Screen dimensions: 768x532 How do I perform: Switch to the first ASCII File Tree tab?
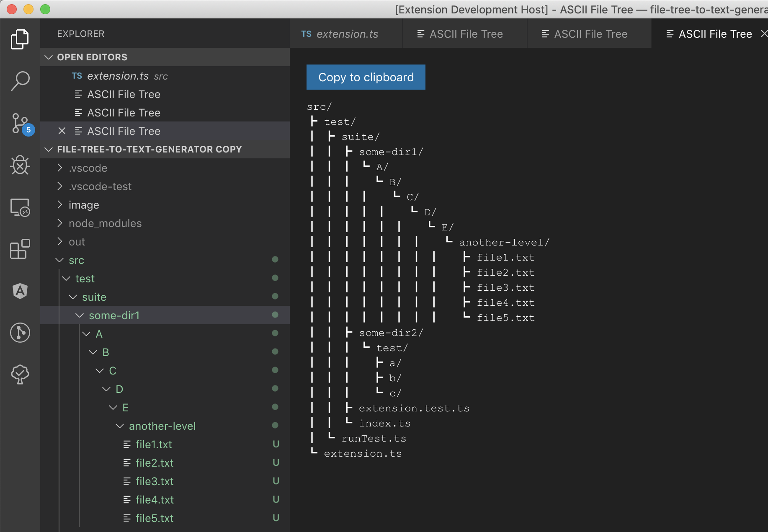click(465, 34)
